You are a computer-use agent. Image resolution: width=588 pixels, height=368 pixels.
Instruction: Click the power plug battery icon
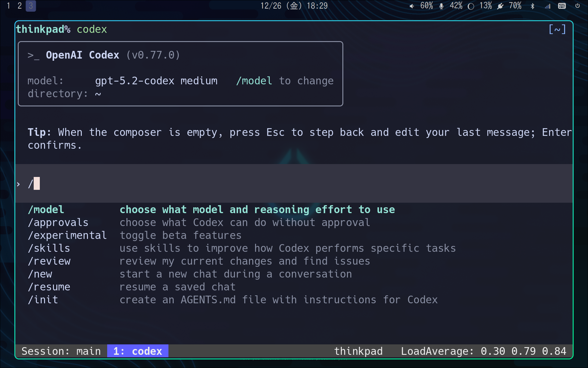(500, 6)
